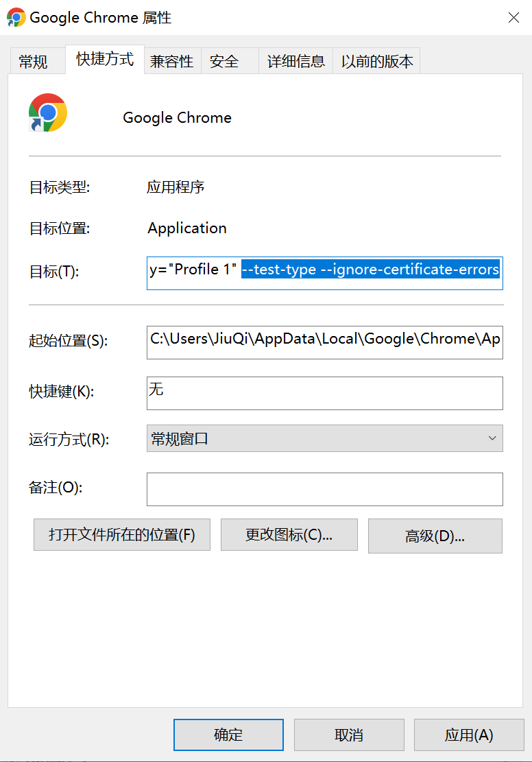The height and width of the screenshot is (762, 532).
Task: Open the 安全 tab
Action: click(229, 61)
